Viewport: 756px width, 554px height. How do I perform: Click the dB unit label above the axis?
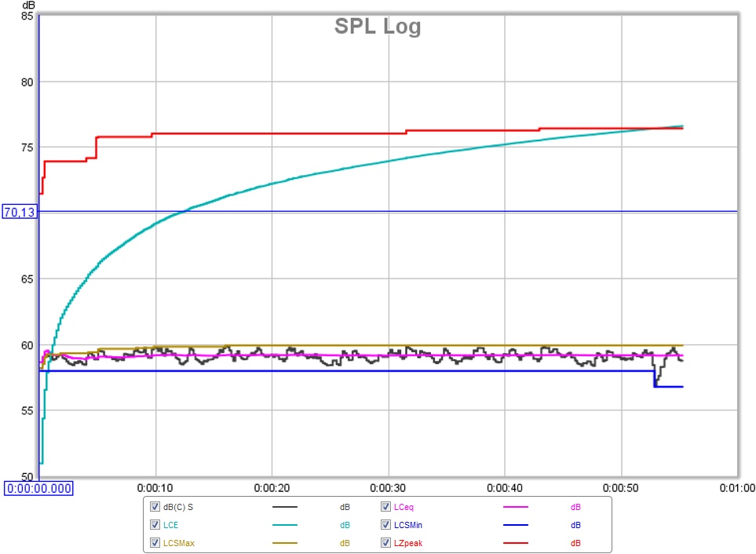(x=28, y=5)
